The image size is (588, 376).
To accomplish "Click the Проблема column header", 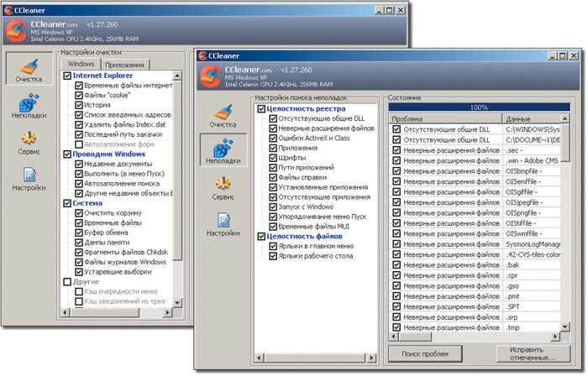I will click(x=445, y=119).
